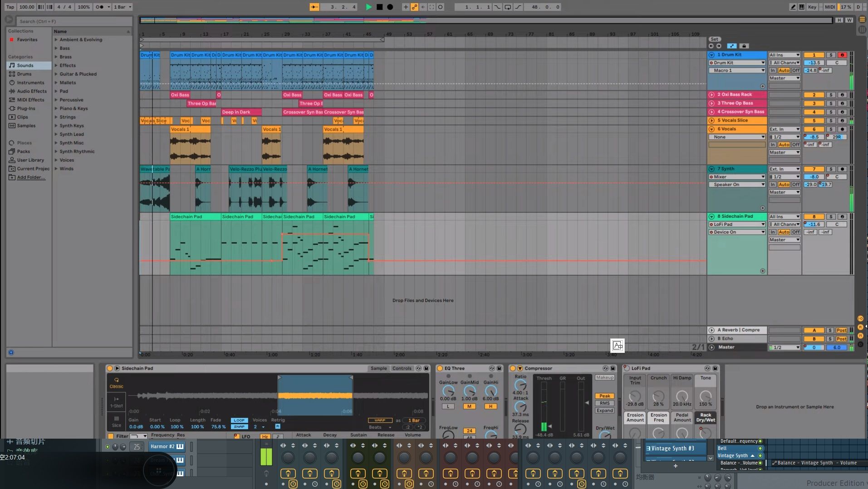Switch to the Controls tab in Simpler
The width and height of the screenshot is (868, 489).
[x=402, y=368]
